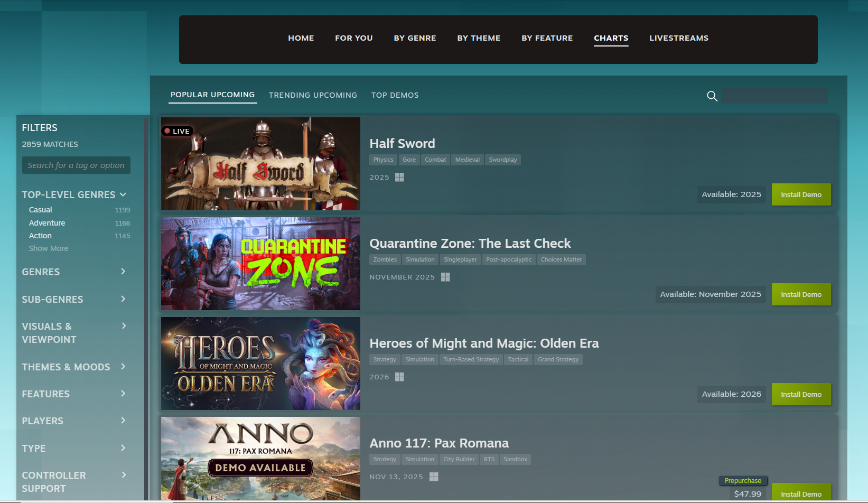Screen dimensions: 868x503
Task: Click the Singleplayer tag
Action: point(460,259)
